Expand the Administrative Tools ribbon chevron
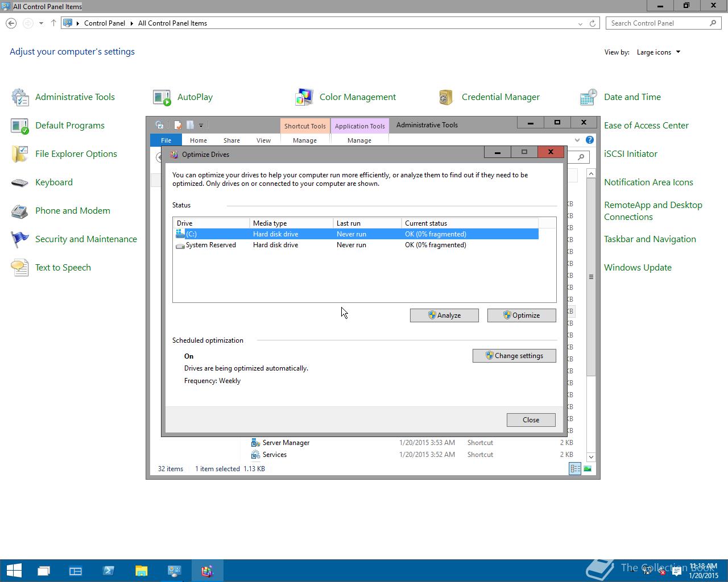 [x=577, y=140]
